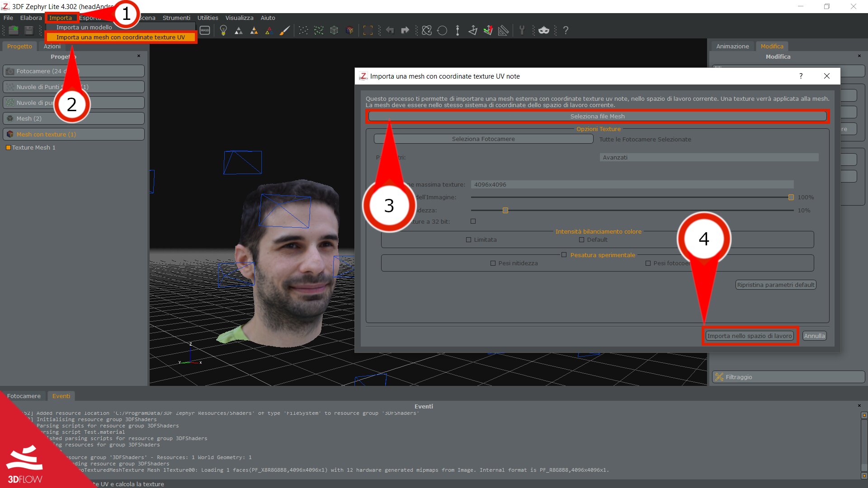Image resolution: width=868 pixels, height=488 pixels.
Task: Toggle Pesatura sperimentale checkbox
Action: (564, 255)
